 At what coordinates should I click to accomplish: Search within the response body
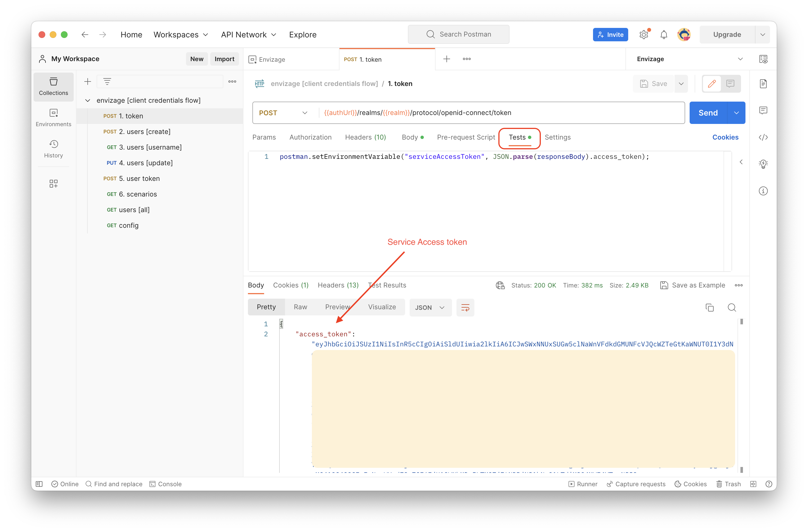point(732,308)
